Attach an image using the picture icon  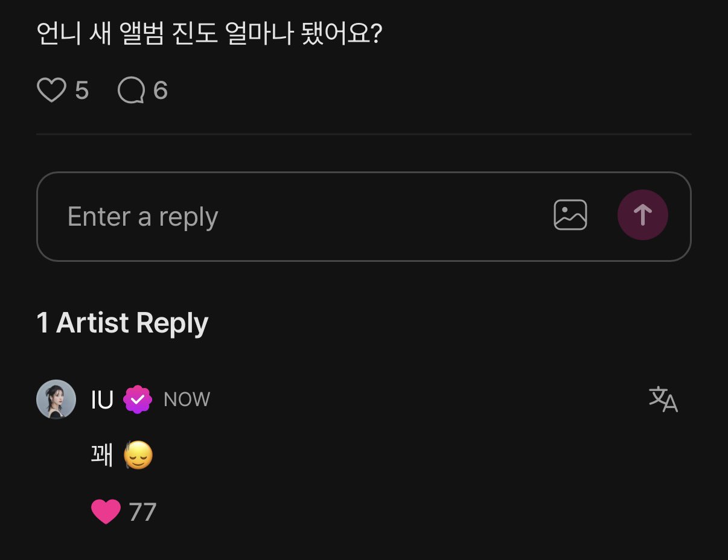click(x=570, y=215)
